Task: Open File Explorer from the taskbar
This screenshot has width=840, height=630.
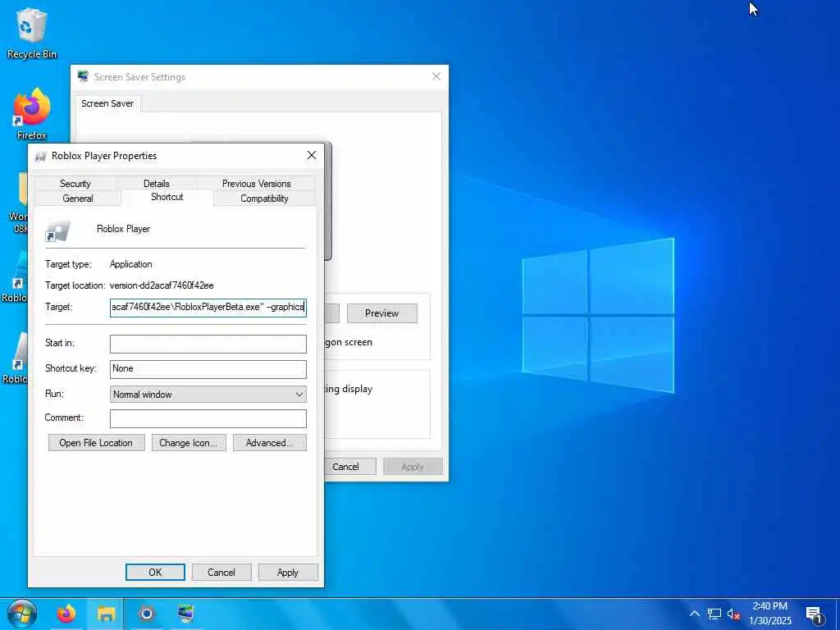Action: [x=106, y=614]
